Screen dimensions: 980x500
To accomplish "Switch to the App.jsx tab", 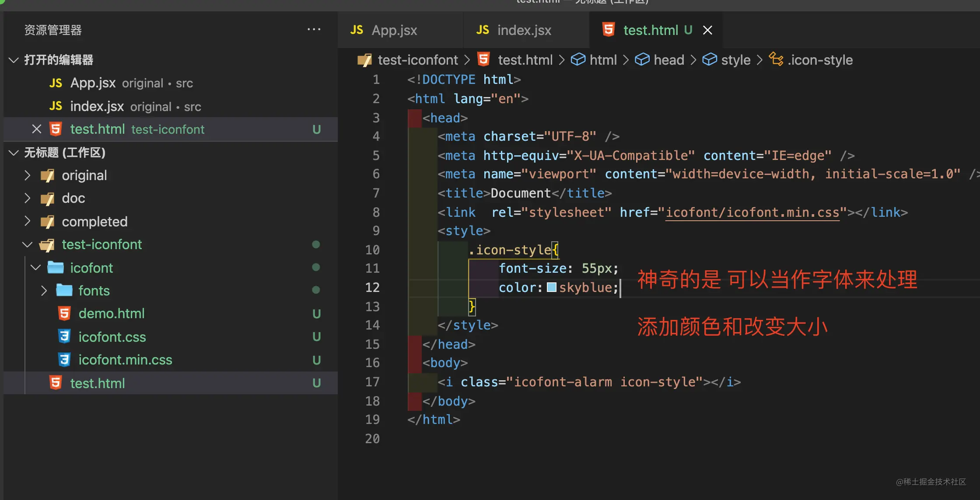I will coord(394,30).
